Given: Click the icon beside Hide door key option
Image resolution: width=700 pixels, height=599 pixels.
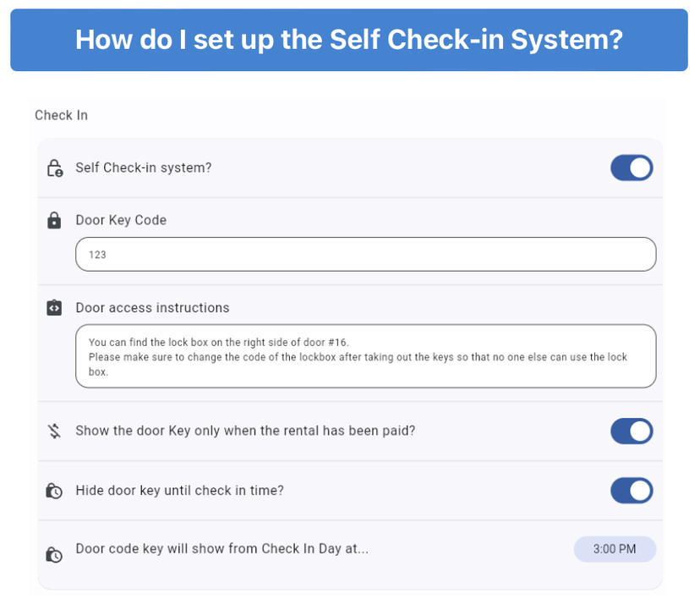Looking at the screenshot, I should (x=54, y=491).
